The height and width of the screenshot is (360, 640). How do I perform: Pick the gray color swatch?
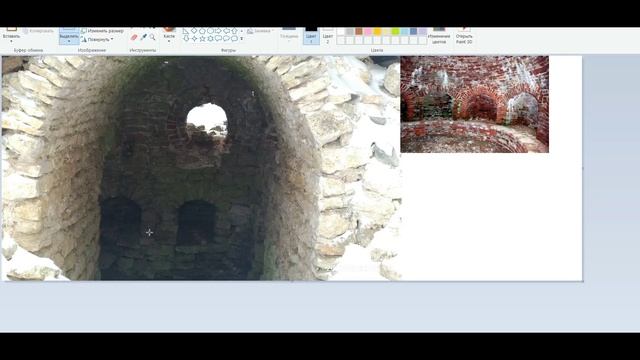pyautogui.click(x=350, y=31)
